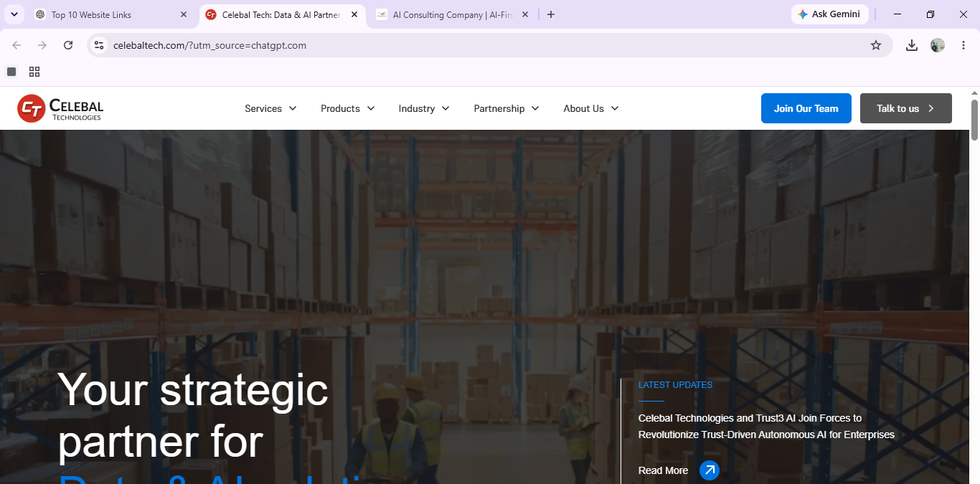980x484 pixels.
Task: Bookmark this page with star icon
Action: click(x=876, y=45)
